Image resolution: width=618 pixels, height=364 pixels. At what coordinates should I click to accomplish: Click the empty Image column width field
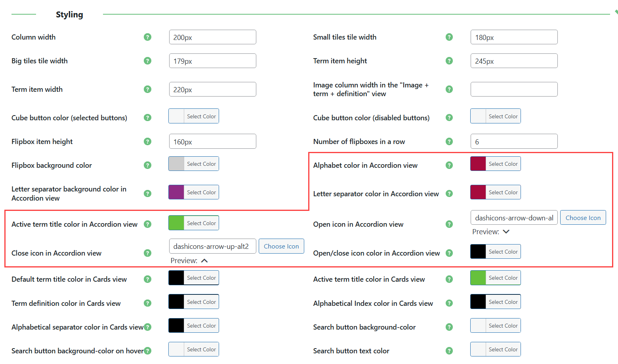(514, 89)
